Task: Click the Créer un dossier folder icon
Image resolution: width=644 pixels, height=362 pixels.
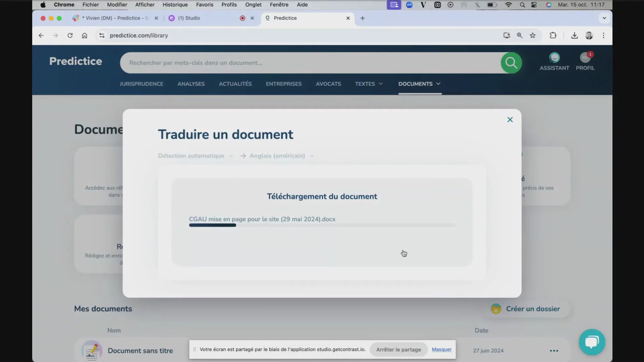Action: pos(496,309)
